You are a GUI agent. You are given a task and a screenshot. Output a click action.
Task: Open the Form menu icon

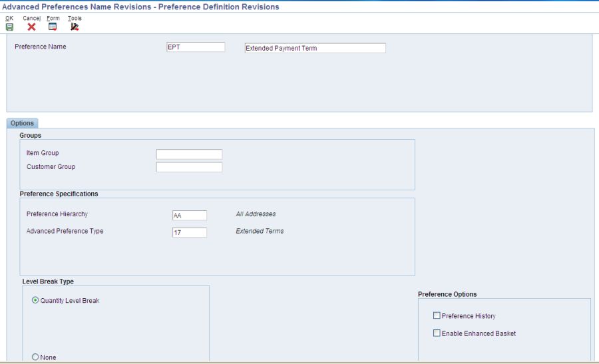53,27
